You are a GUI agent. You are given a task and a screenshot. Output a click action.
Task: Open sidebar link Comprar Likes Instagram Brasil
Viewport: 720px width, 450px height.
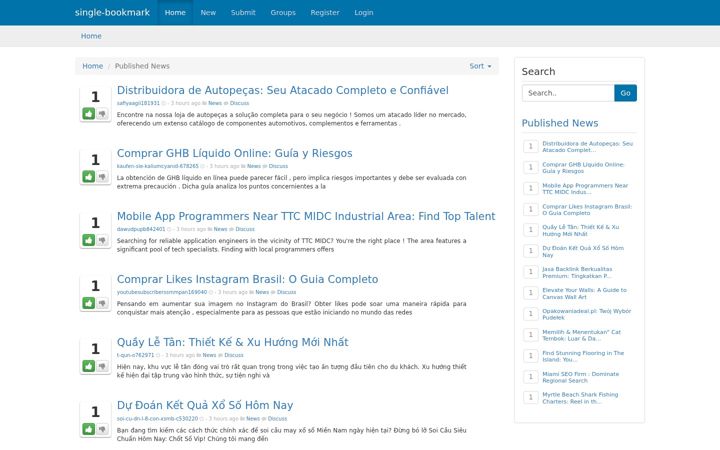pos(587,210)
